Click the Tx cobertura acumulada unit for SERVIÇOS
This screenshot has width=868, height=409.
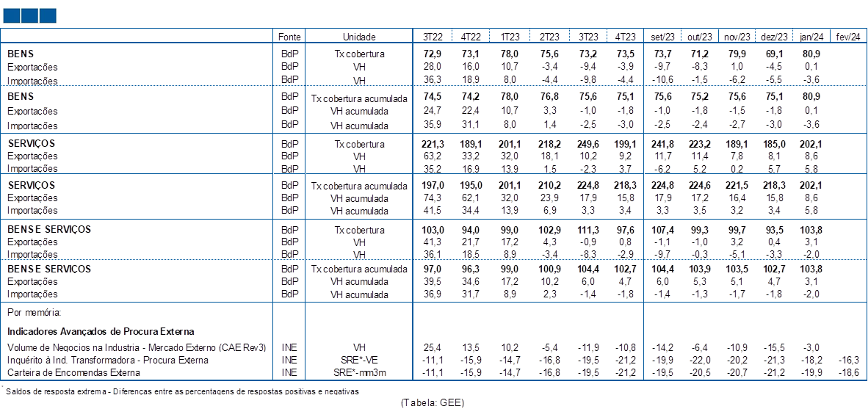pos(358,186)
